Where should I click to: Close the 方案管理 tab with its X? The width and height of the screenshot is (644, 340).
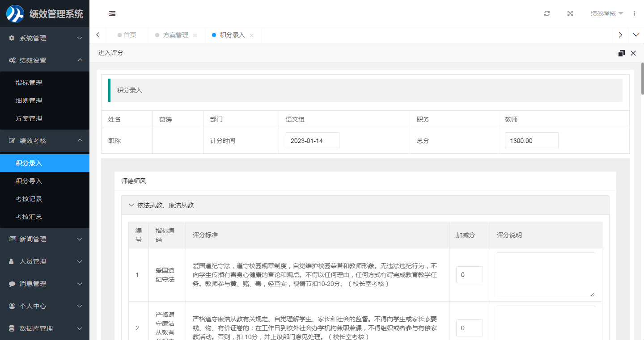tap(195, 35)
